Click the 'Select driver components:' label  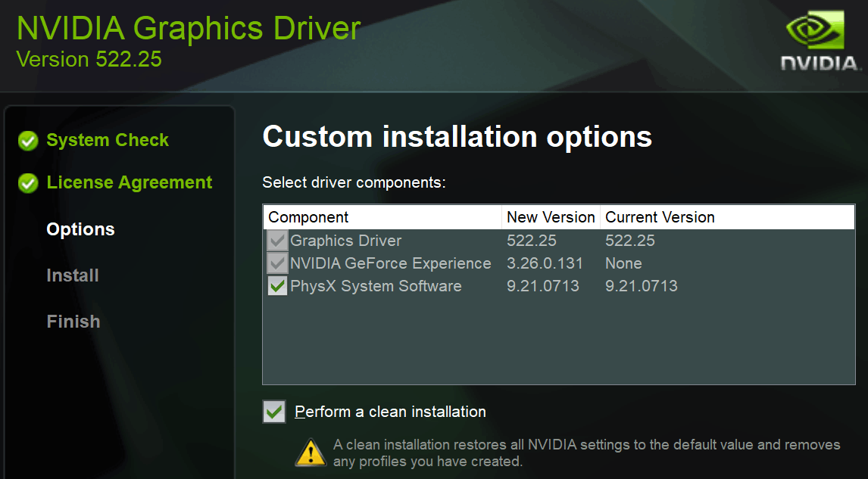pos(354,182)
